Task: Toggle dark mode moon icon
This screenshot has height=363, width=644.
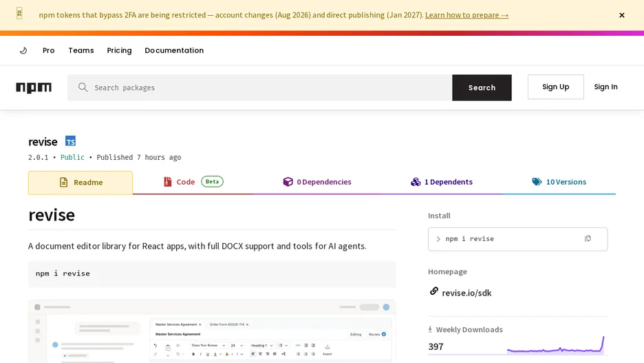Action: pos(23,50)
